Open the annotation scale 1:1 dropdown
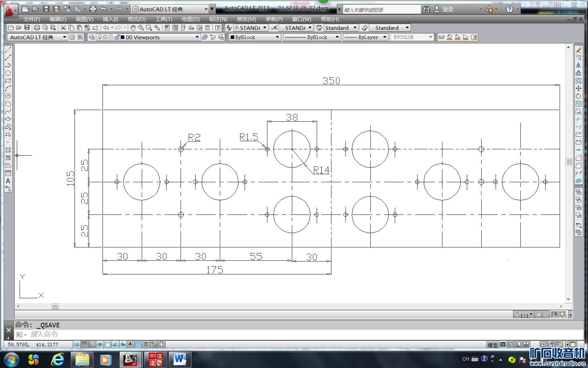The height and width of the screenshot is (368, 588). point(524,315)
